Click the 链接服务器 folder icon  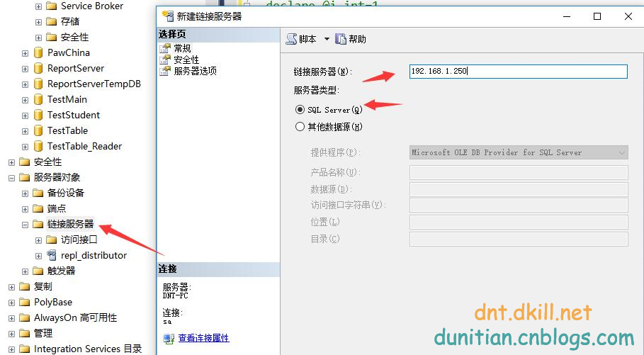click(x=38, y=225)
